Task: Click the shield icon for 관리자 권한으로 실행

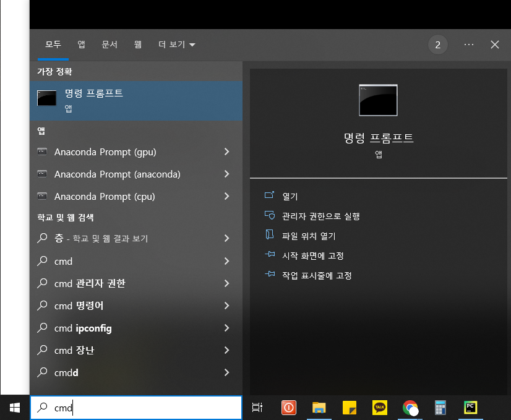Action: click(270, 215)
